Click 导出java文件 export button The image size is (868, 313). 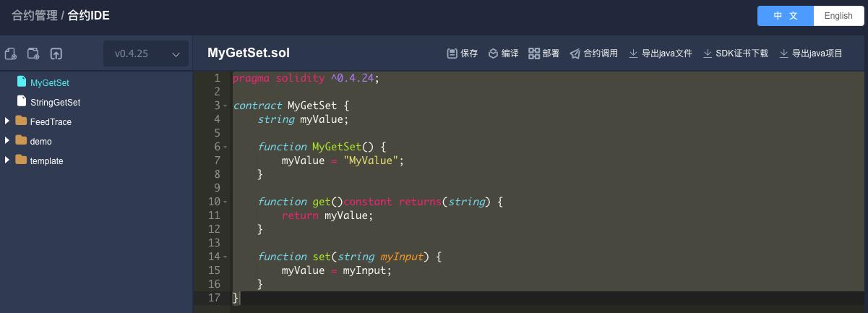(661, 53)
